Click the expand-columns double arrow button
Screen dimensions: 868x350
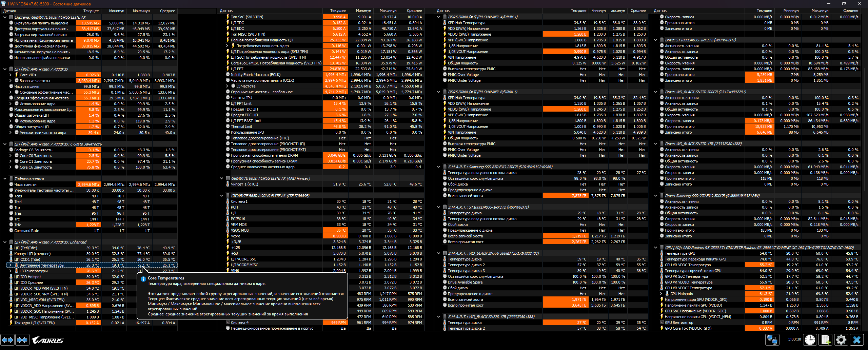click(x=7, y=340)
